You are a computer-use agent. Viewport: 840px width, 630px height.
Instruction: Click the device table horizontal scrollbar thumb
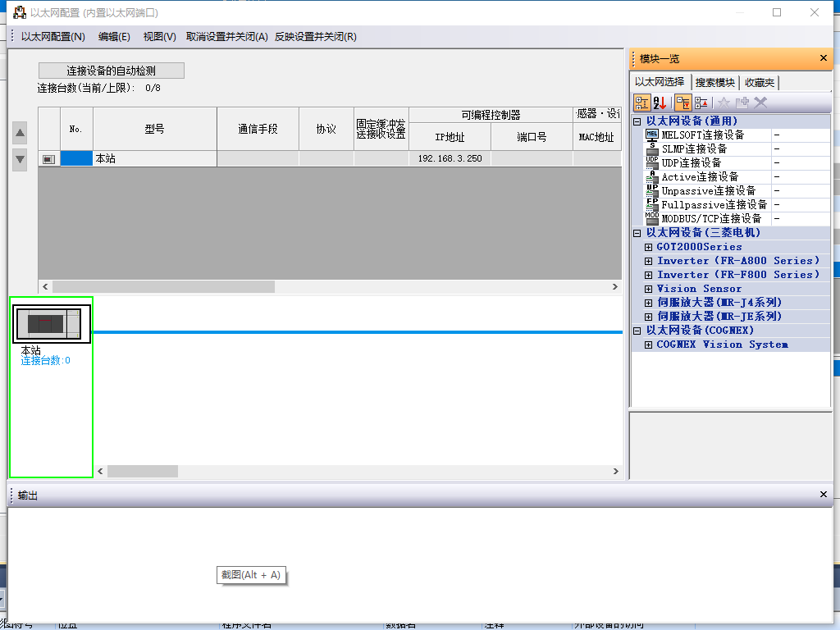(163, 287)
